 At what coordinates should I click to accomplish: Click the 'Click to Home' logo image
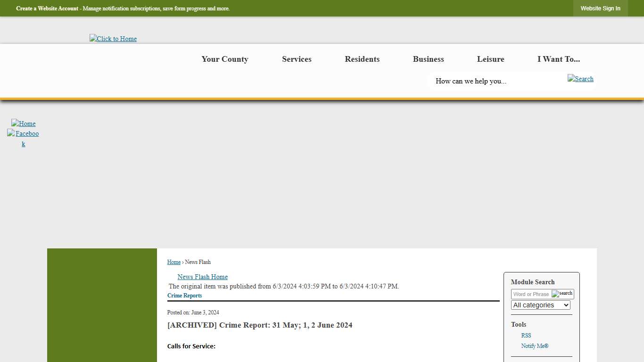pyautogui.click(x=113, y=39)
